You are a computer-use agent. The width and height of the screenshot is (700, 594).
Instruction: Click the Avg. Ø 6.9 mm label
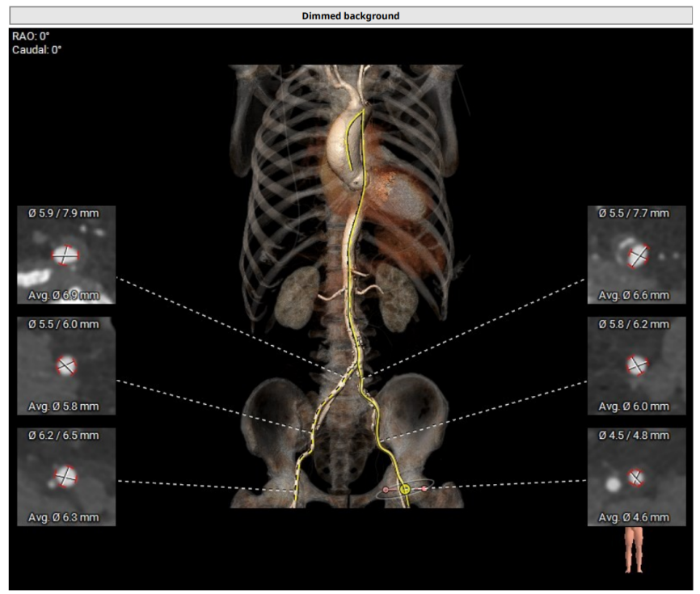coord(64,296)
